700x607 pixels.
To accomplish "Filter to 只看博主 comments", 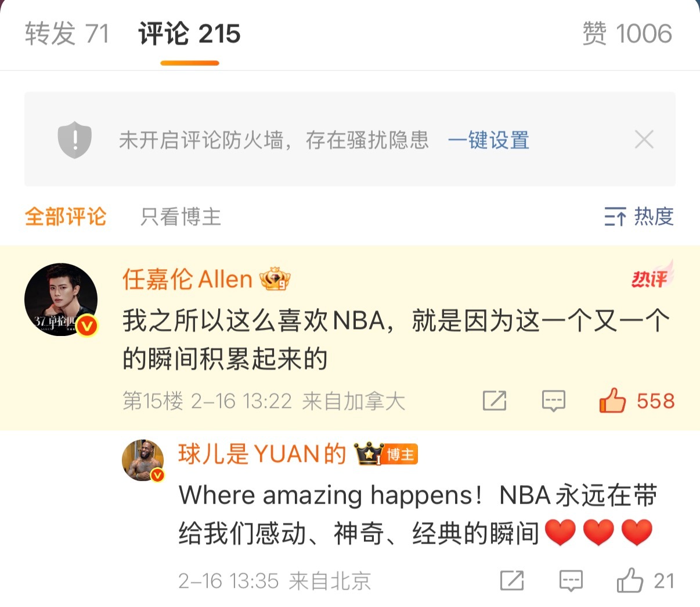I will (x=181, y=216).
